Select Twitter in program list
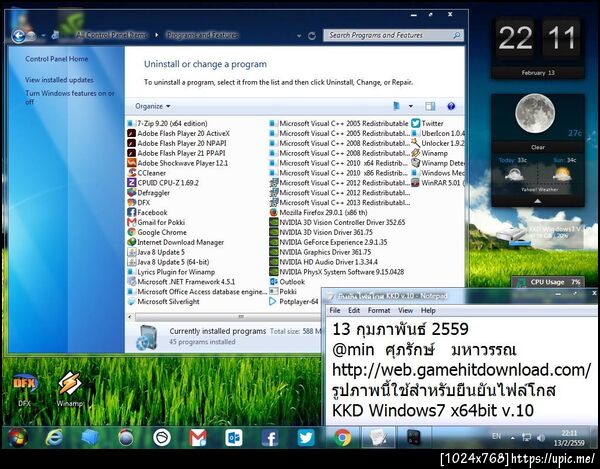Viewport: 600px width, 469px height. pyautogui.click(x=427, y=123)
